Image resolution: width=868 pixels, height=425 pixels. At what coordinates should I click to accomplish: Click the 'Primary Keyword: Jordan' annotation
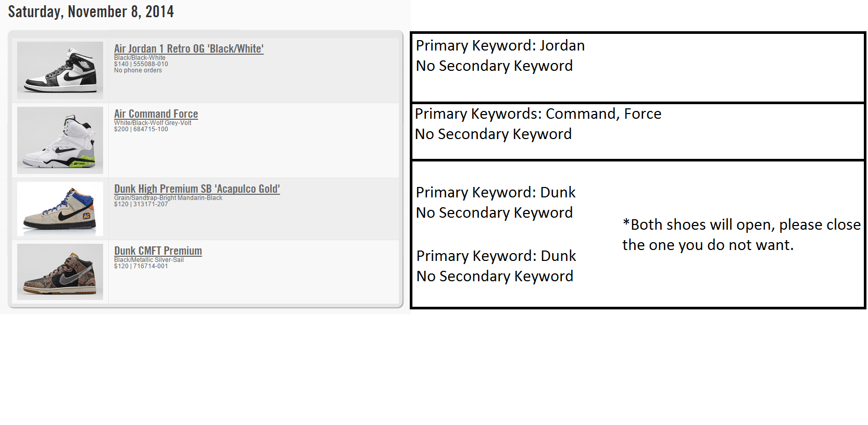[500, 46]
